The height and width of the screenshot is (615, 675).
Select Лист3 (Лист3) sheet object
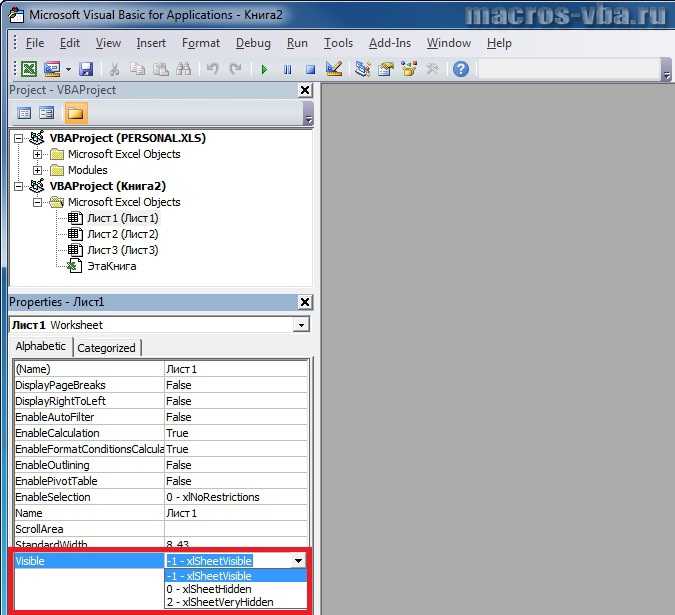(x=123, y=250)
